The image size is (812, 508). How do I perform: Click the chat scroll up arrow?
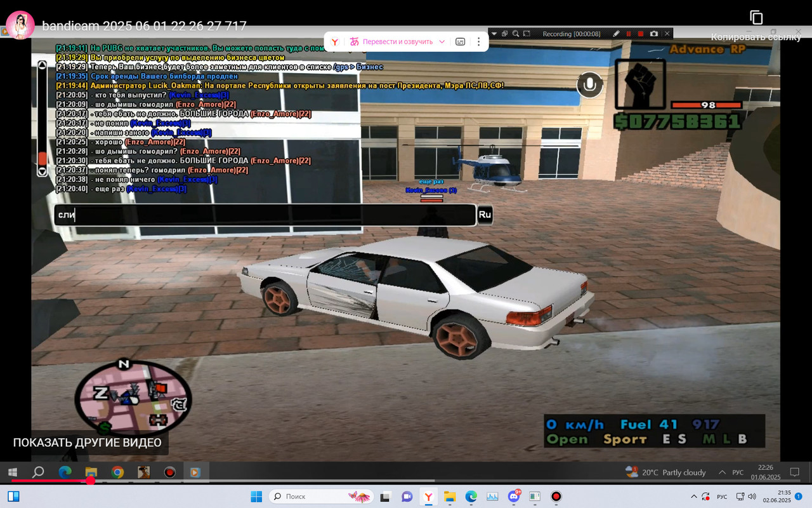[42, 65]
